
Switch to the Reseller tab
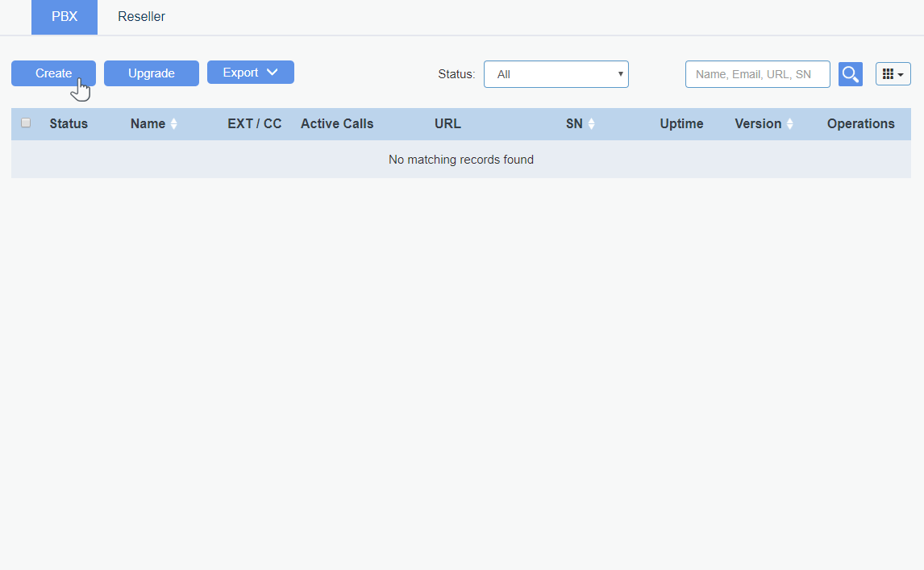pos(141,16)
